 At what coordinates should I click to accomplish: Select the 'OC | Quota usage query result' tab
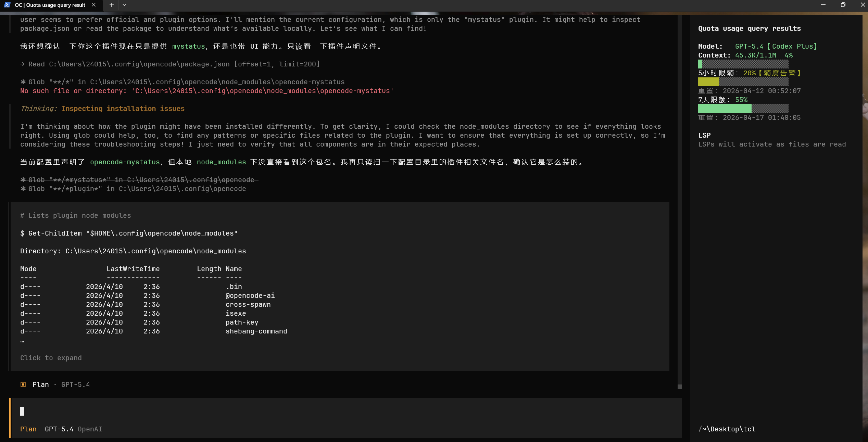pyautogui.click(x=51, y=5)
